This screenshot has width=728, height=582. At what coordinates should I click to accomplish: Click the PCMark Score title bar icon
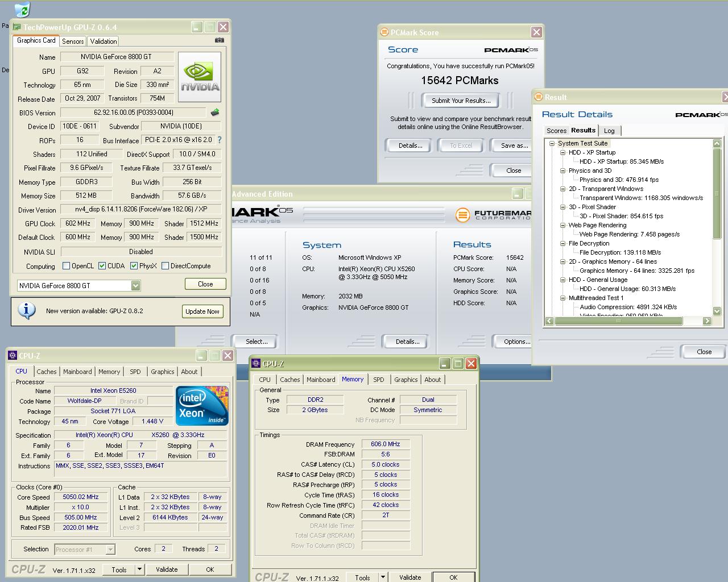click(384, 32)
